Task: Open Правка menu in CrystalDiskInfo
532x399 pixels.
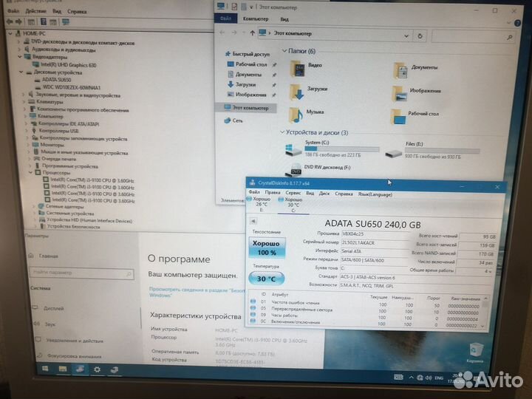Action: click(x=273, y=192)
